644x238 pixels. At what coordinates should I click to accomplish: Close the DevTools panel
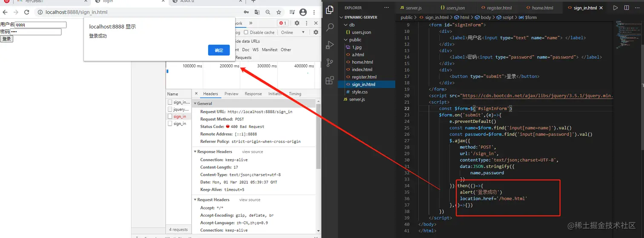point(316,23)
